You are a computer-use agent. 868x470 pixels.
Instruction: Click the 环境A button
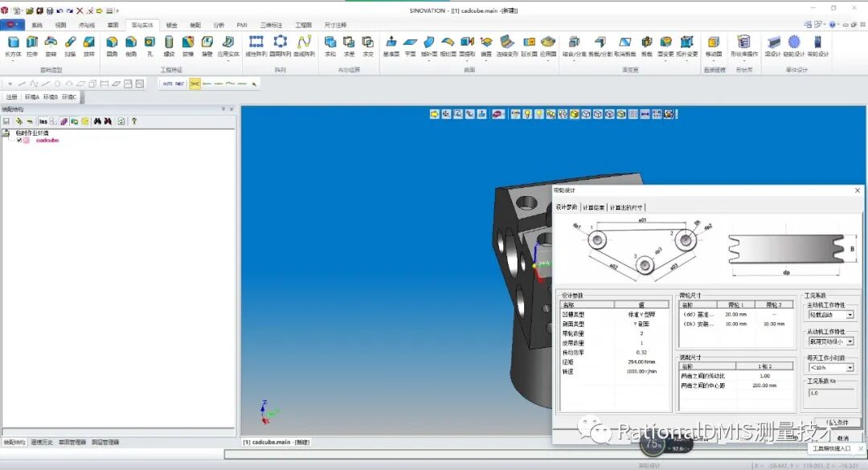(32, 97)
